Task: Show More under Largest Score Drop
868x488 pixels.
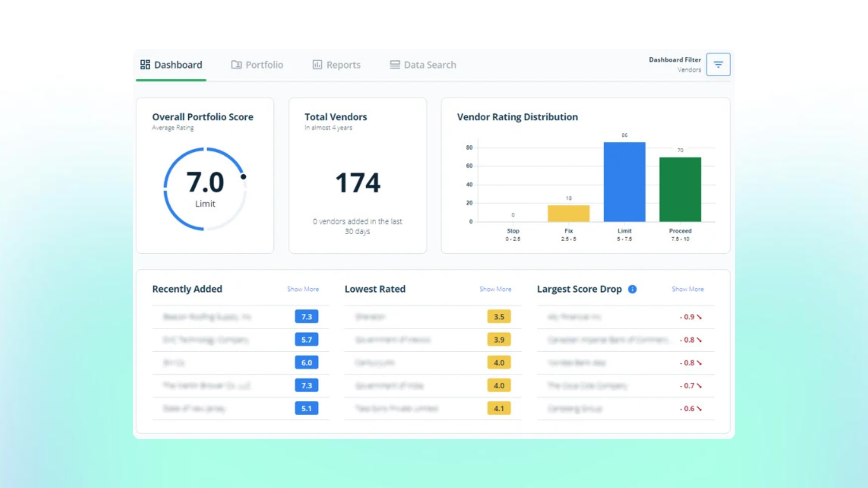Action: tap(688, 289)
